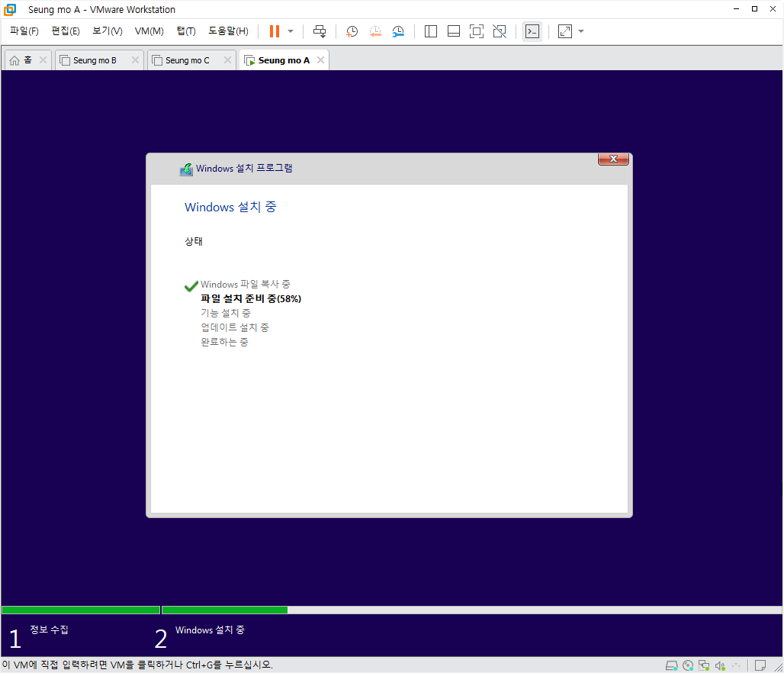Click the VMware Workstation logo in title bar
This screenshot has width=784, height=673.
10,9
